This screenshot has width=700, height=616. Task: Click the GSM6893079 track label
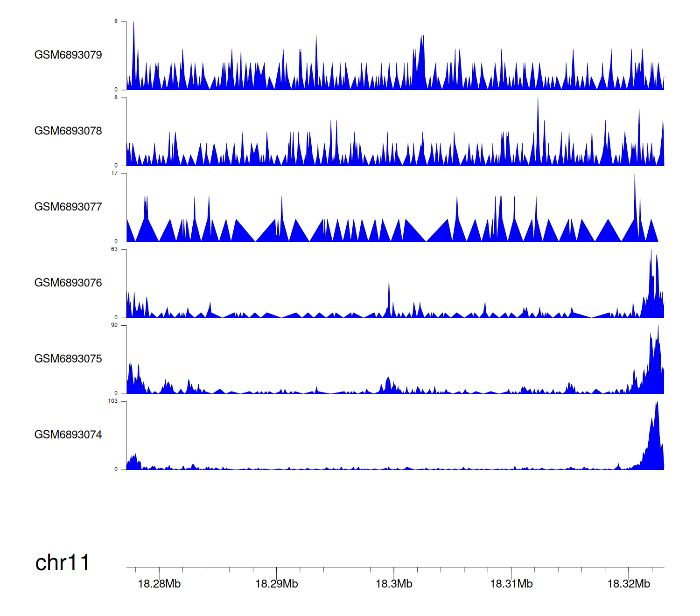68,55
